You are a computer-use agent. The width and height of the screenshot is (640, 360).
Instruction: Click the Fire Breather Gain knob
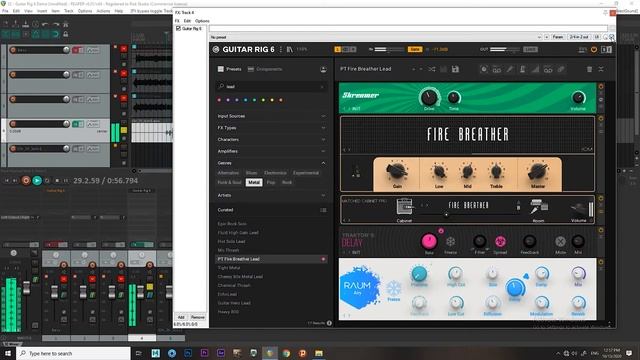397,171
